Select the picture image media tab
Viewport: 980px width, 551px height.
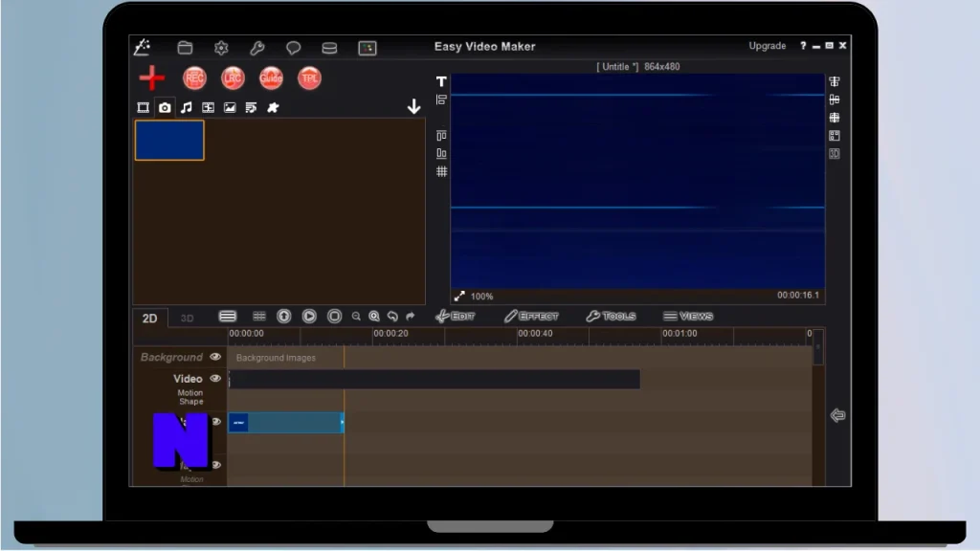[x=230, y=107]
